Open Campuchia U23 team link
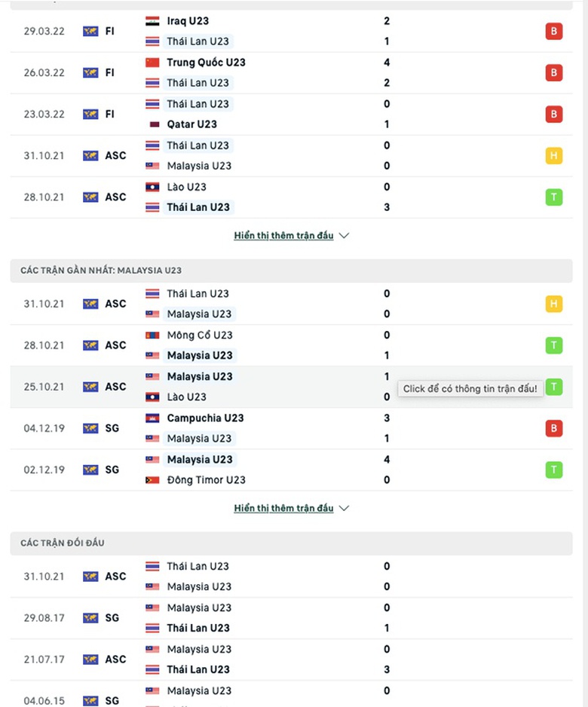The height and width of the screenshot is (707, 588). (205, 418)
